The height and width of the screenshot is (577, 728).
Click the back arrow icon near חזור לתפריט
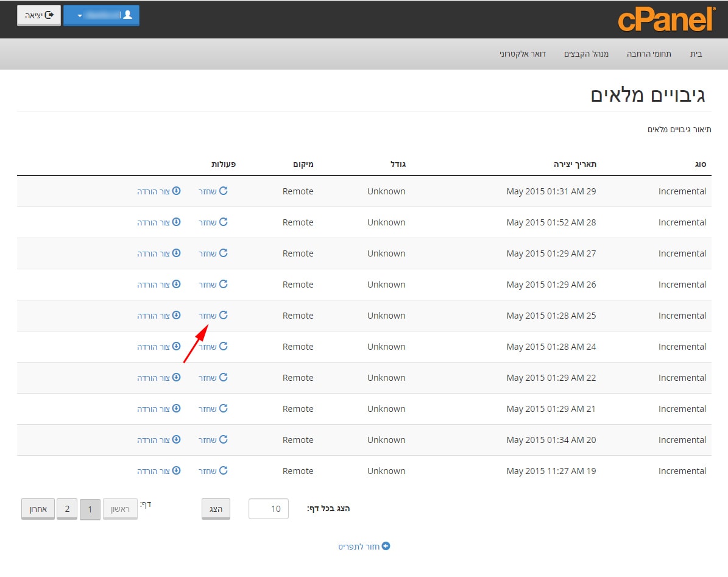click(x=386, y=546)
